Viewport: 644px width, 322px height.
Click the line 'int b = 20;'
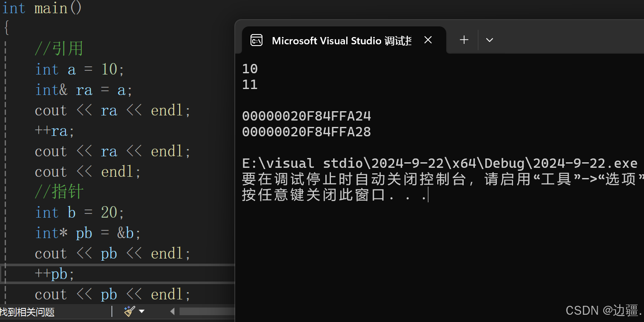coord(80,213)
